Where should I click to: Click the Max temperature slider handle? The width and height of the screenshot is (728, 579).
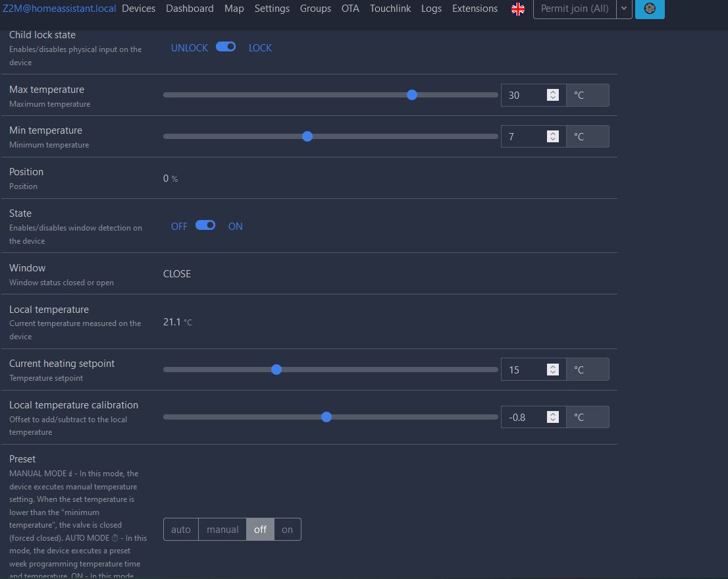click(412, 95)
